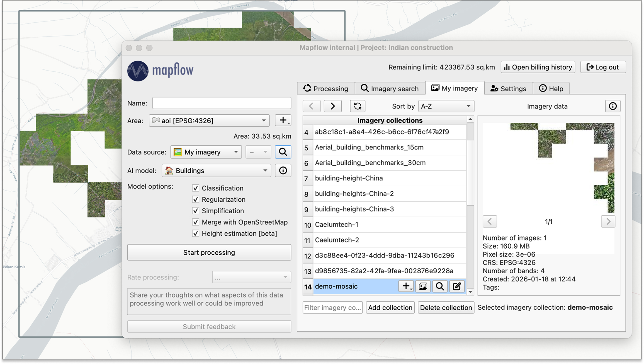This screenshot has width=644, height=364.
Task: Click Open billing history button
Action: coord(538,67)
